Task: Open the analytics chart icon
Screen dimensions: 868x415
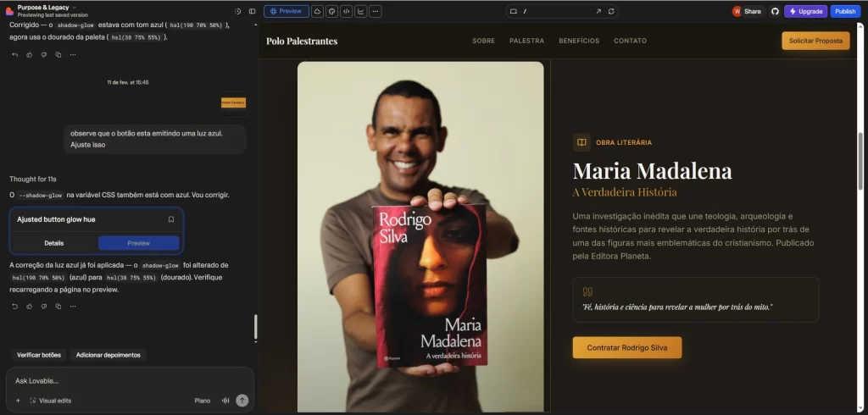Action: [360, 11]
